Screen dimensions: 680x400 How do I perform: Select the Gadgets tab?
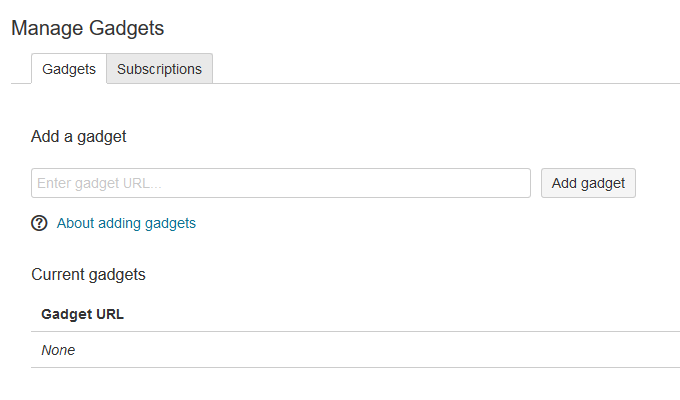pos(69,69)
